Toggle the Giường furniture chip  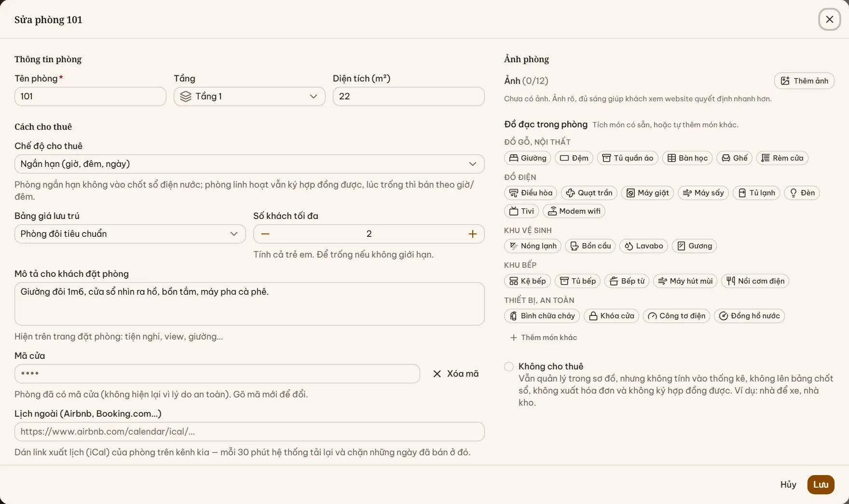pos(528,158)
